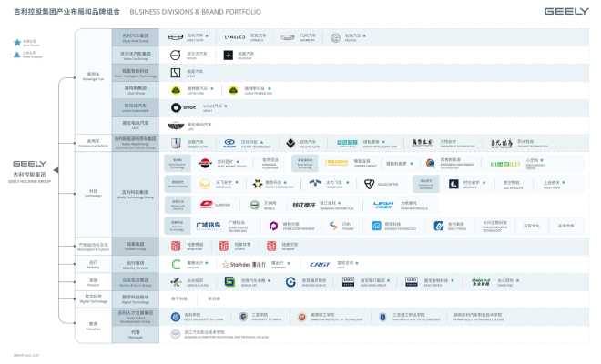Viewport: 601px width, 364px height.
Task: Click the Lifan Motorcycle blue logo
Action: 383,206
